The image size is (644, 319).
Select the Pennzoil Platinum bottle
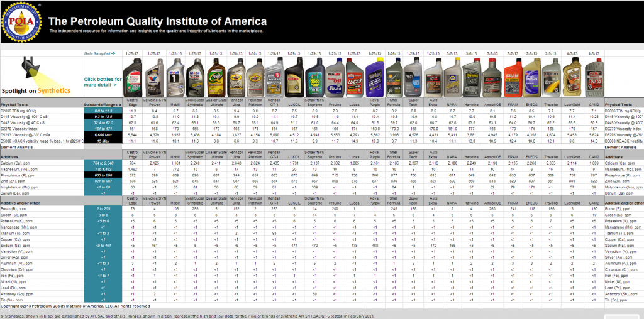coord(255,77)
